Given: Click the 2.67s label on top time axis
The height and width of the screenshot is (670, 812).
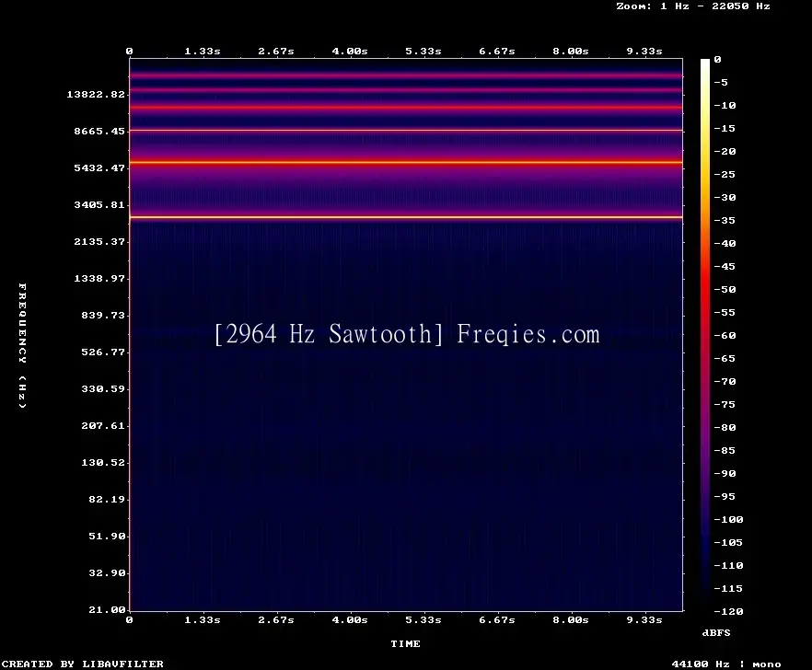Looking at the screenshot, I should pos(276,52).
